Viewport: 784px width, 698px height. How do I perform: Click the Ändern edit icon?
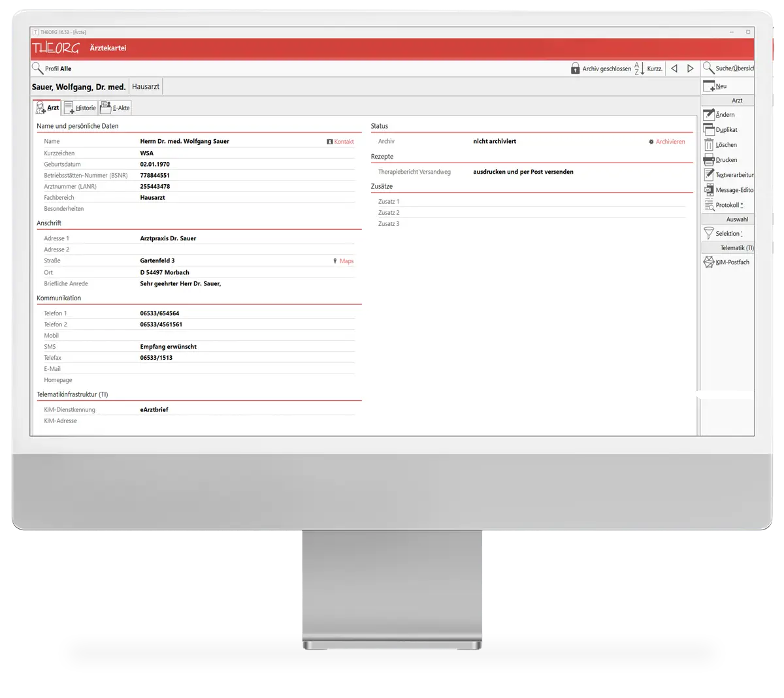[x=709, y=115]
